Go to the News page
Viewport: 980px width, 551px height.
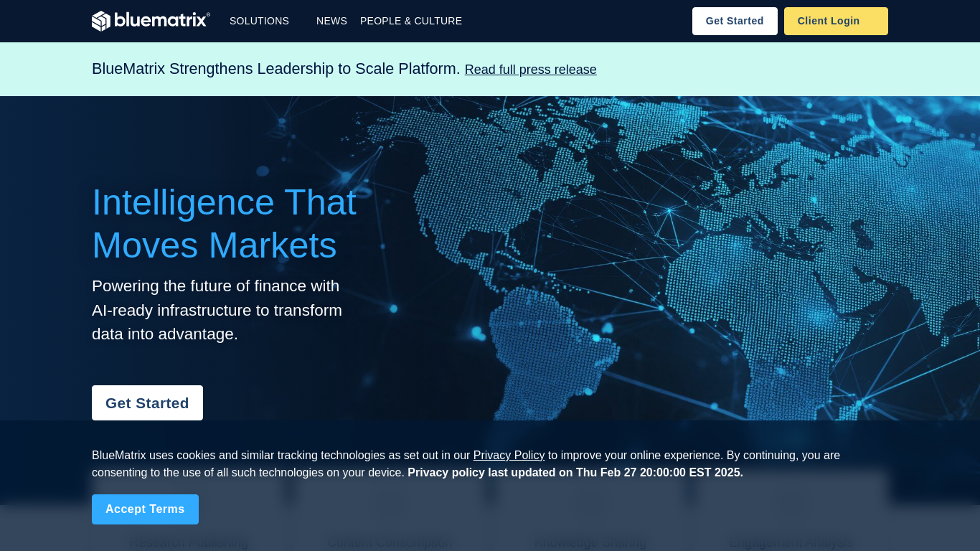pos(331,21)
